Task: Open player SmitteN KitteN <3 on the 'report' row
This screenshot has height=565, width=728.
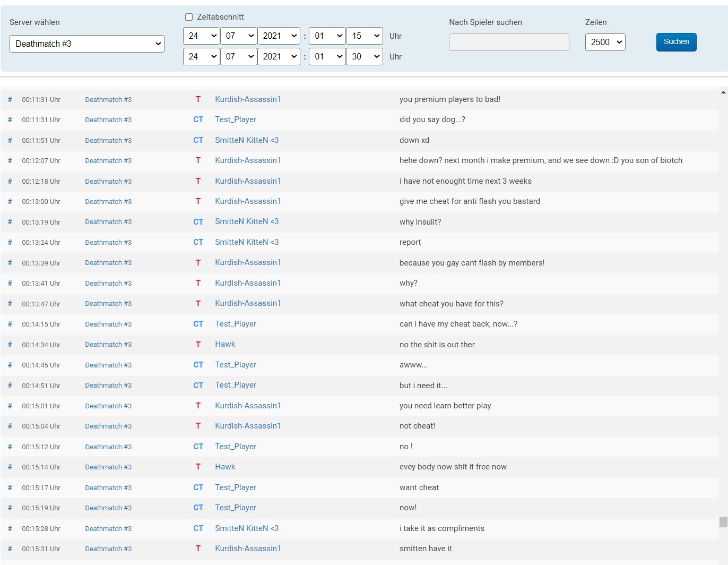Action: 247,242
